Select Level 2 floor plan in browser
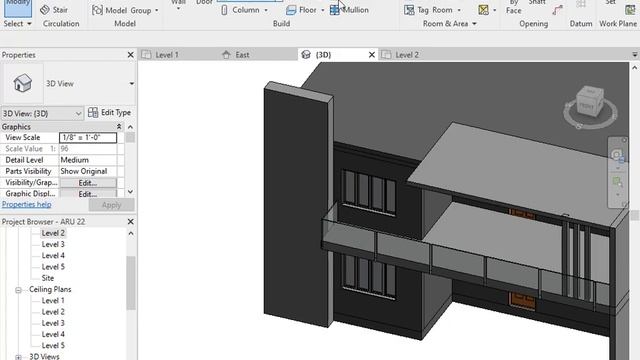The height and width of the screenshot is (360, 640). (53, 233)
